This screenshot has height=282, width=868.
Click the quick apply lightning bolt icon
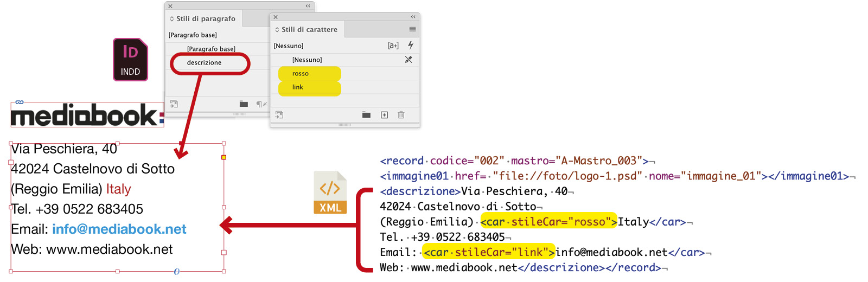411,46
